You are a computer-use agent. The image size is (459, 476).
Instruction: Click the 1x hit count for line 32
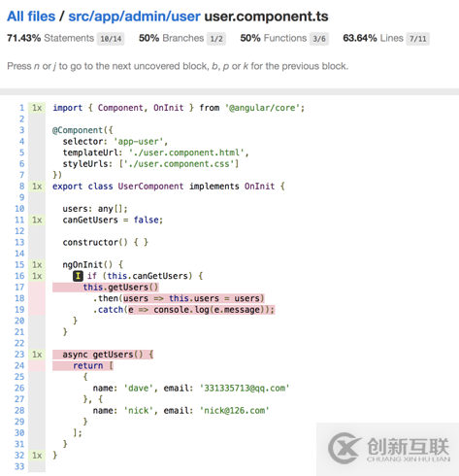pos(37,456)
